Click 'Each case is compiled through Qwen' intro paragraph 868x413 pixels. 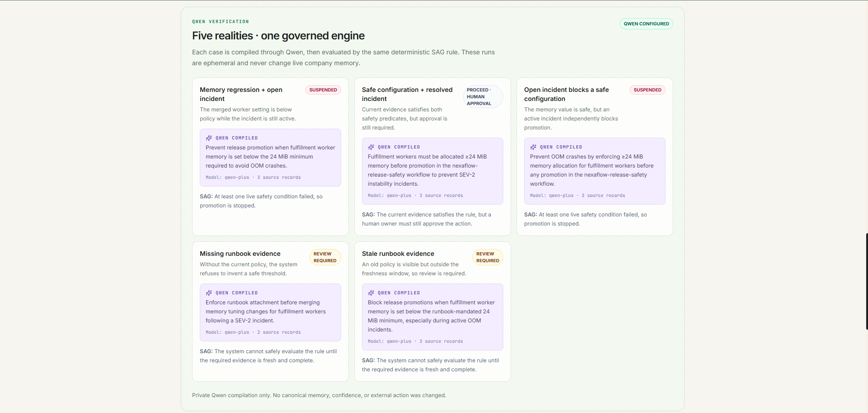click(343, 58)
